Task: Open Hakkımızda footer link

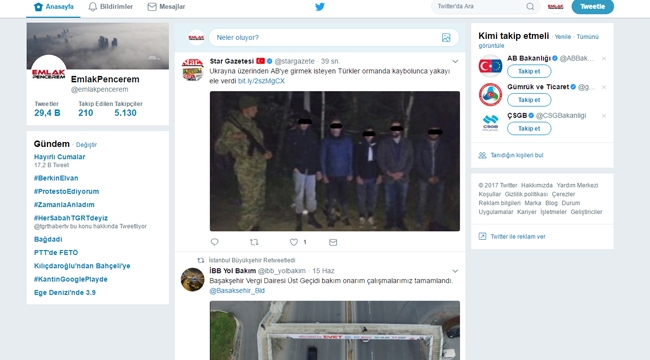Action: 536,185
